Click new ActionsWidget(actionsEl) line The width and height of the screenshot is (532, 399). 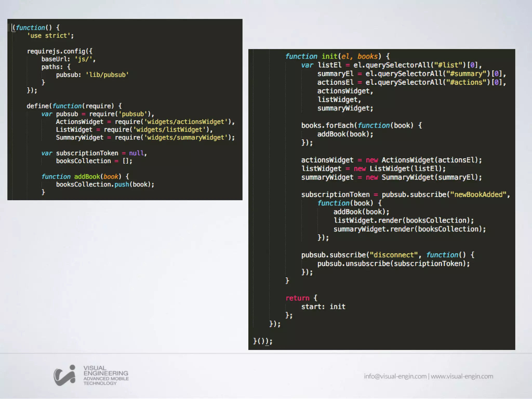point(392,160)
